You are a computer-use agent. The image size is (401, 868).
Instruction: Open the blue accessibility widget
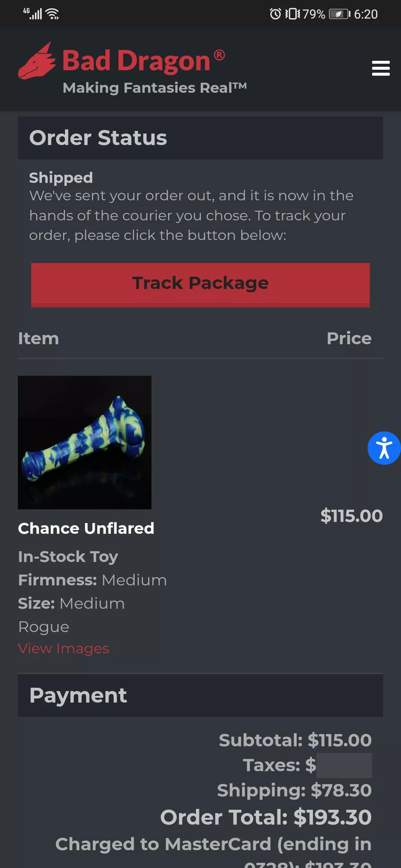click(384, 448)
